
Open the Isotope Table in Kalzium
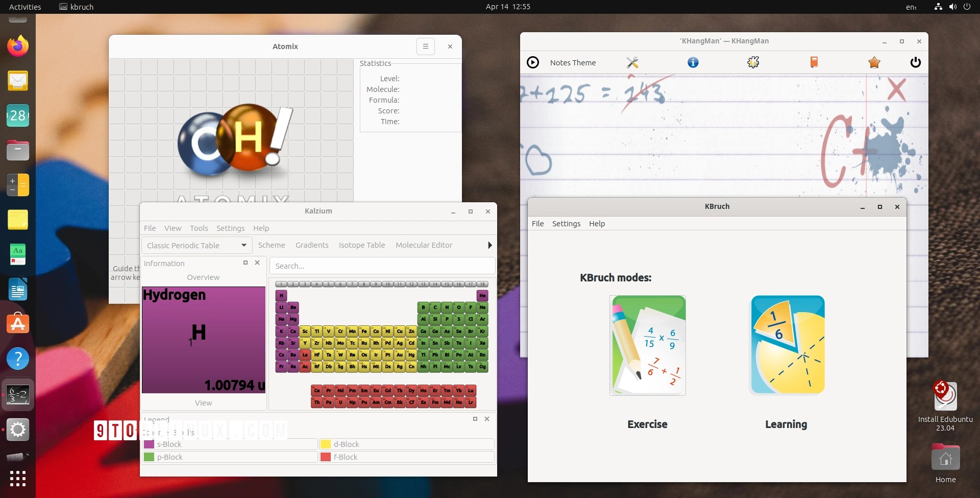[362, 245]
